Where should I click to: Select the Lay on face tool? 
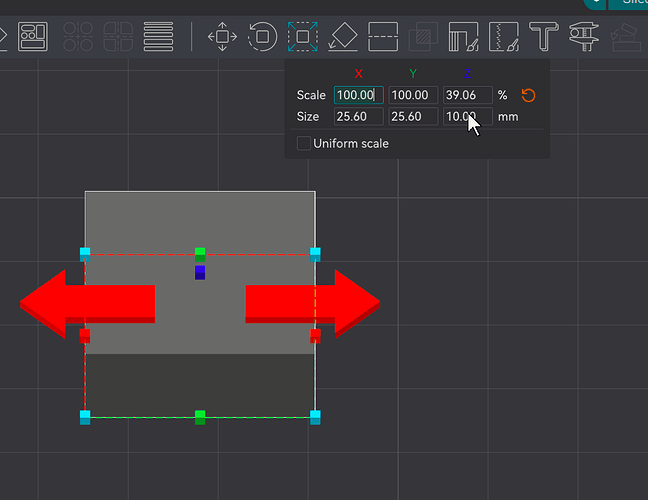pyautogui.click(x=343, y=37)
